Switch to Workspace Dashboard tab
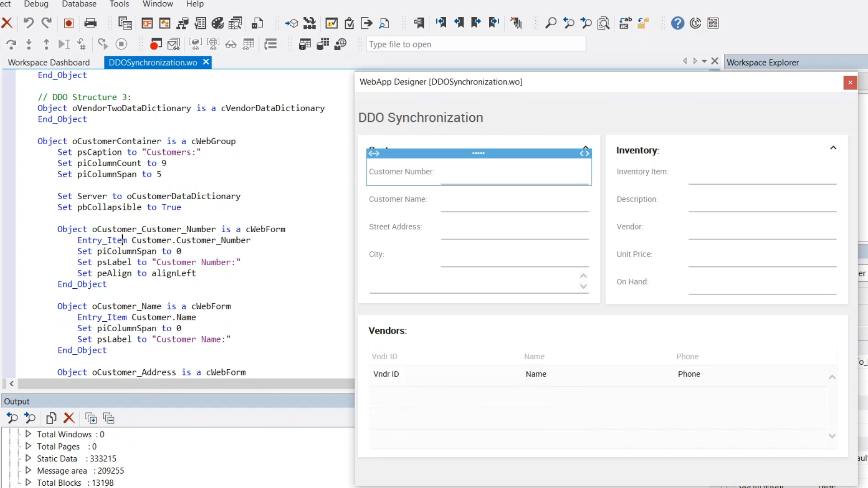This screenshot has width=868, height=488. pyautogui.click(x=49, y=62)
